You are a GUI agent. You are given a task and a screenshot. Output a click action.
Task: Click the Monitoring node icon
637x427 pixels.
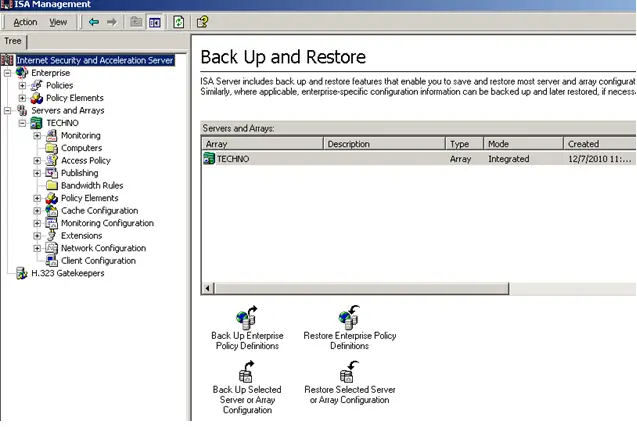52,135
